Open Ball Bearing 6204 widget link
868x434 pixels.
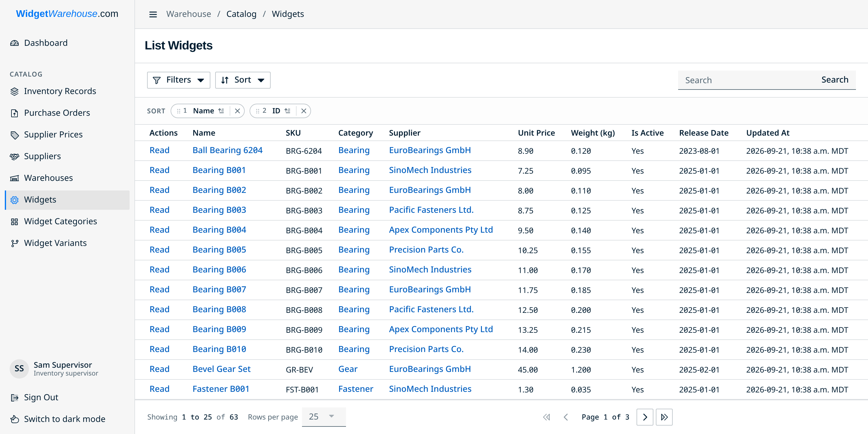pos(227,150)
